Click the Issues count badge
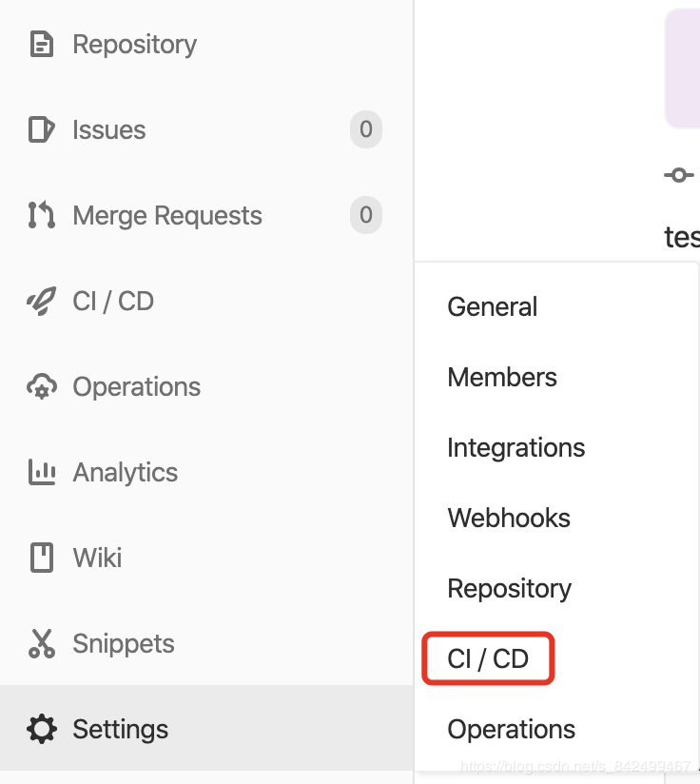Viewport: 700px width, 784px height. coord(365,130)
